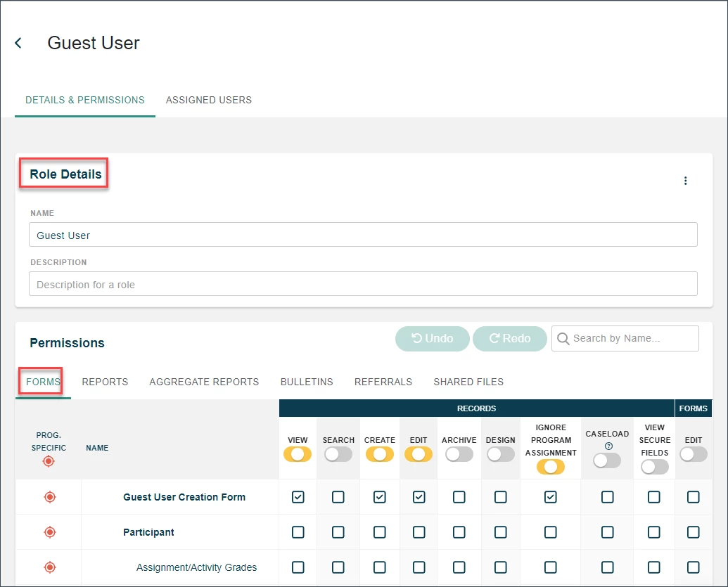This screenshot has width=728, height=587.
Task: Click the Undo button
Action: (x=433, y=339)
